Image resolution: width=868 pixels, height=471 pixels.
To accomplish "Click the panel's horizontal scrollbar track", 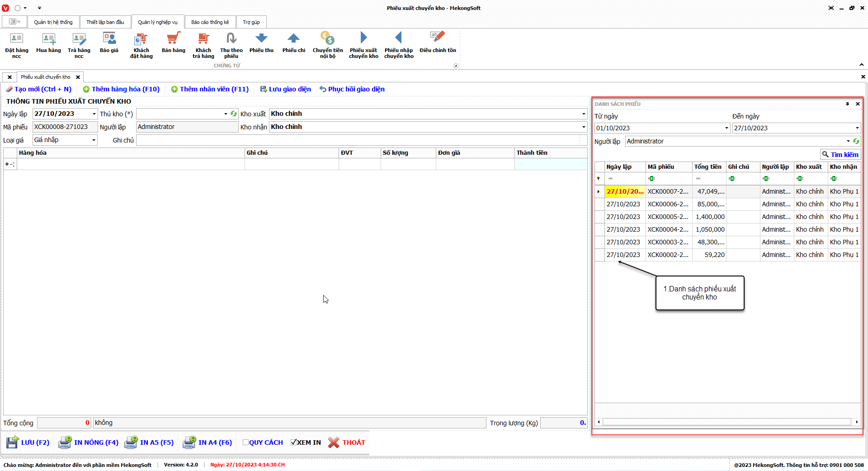I will pos(727,422).
